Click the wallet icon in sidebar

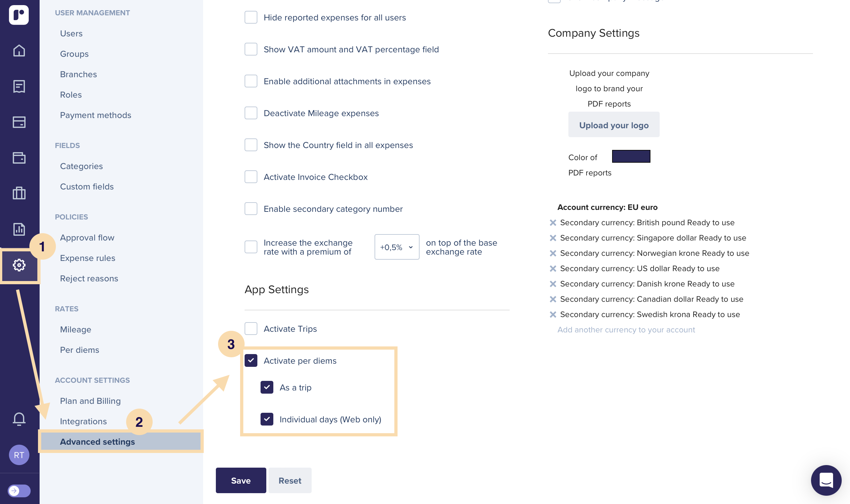[19, 158]
